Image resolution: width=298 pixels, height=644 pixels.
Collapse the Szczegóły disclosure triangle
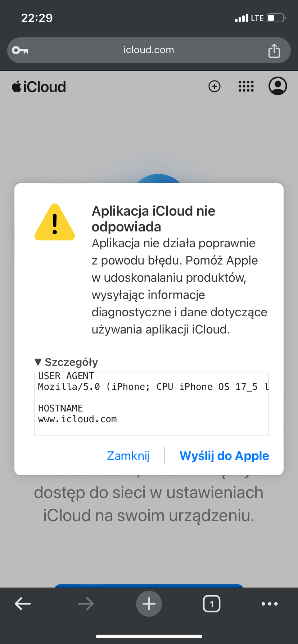tap(38, 362)
